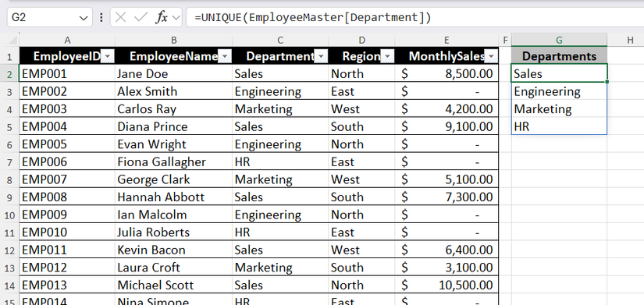Click the Laura Croft cell

click(174, 268)
